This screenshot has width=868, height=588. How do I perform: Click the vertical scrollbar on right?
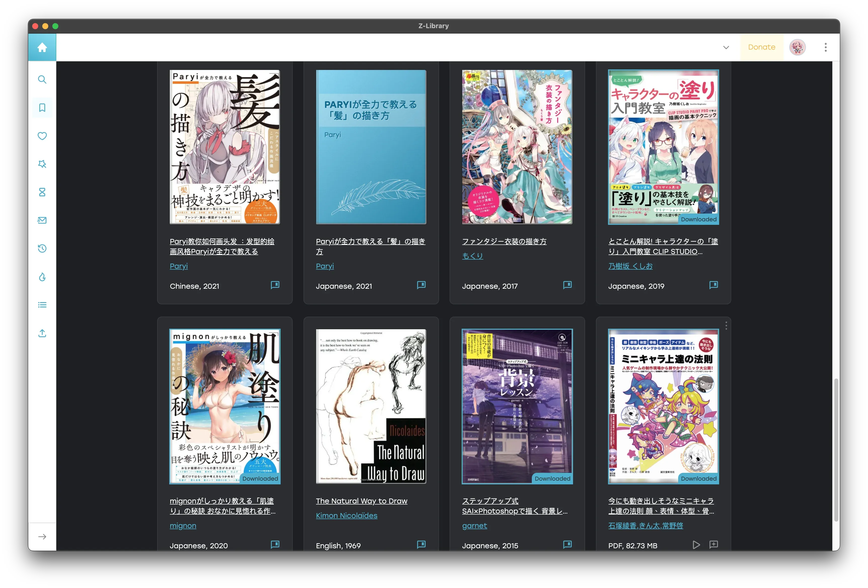pos(836,450)
